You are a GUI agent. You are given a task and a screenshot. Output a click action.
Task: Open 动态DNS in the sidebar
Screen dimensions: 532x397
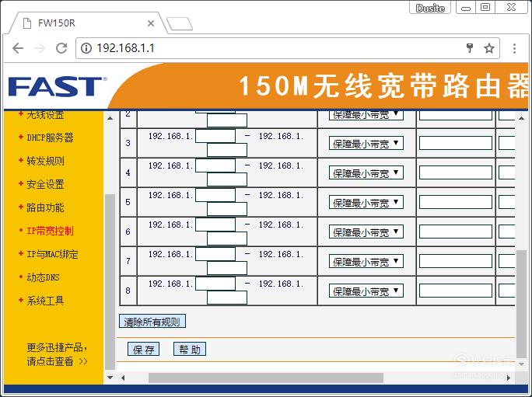[43, 277]
